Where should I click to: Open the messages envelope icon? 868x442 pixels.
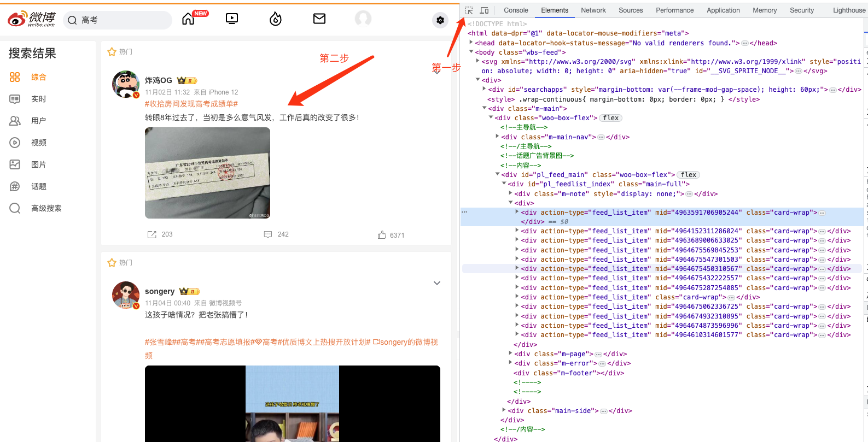coord(319,19)
